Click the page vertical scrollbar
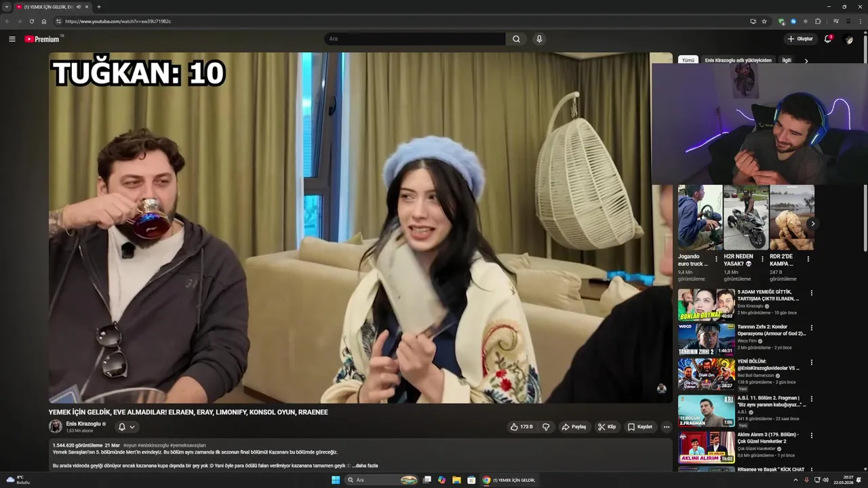This screenshot has width=868, height=488. coord(865,142)
